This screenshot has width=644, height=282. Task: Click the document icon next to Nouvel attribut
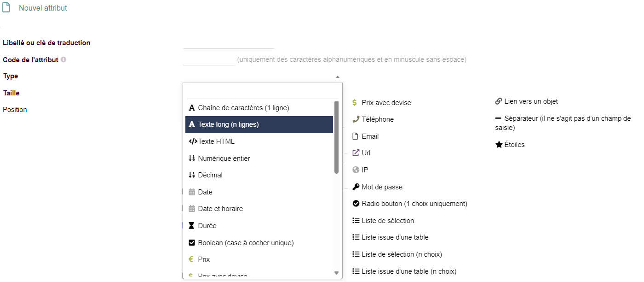click(x=6, y=8)
